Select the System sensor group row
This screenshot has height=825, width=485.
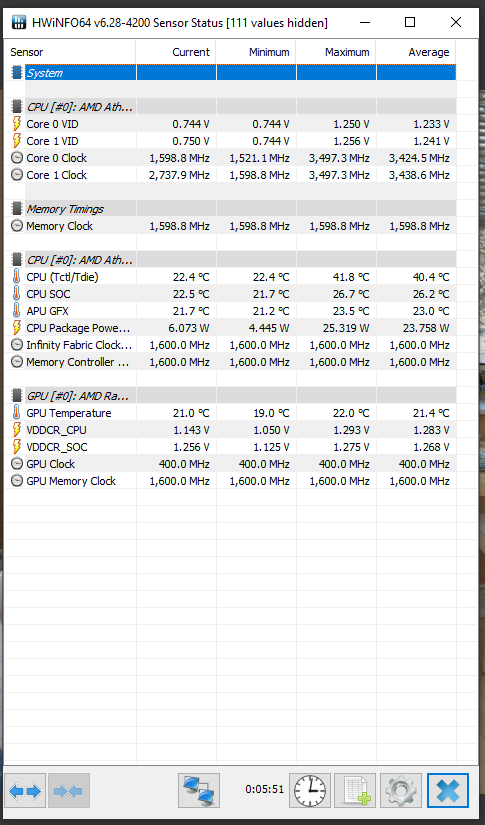pyautogui.click(x=230, y=73)
